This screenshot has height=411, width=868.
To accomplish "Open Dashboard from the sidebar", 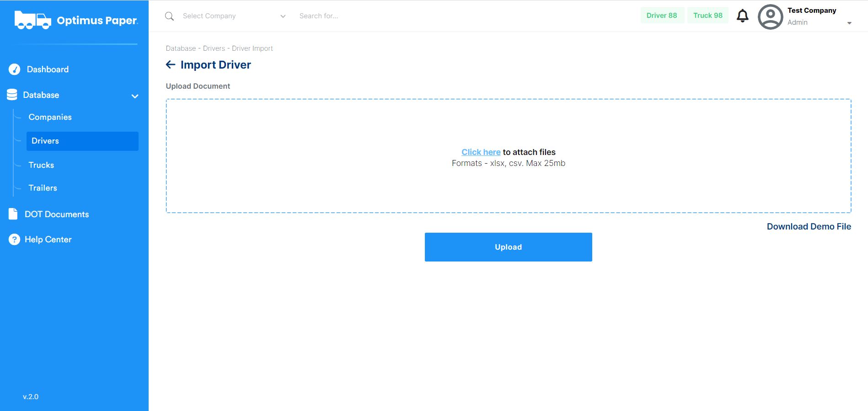I will [x=48, y=69].
